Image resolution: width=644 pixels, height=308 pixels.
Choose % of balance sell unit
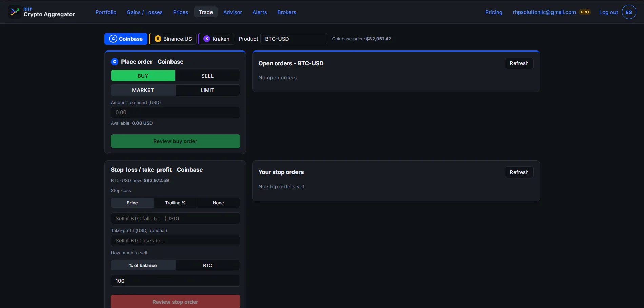click(x=143, y=265)
